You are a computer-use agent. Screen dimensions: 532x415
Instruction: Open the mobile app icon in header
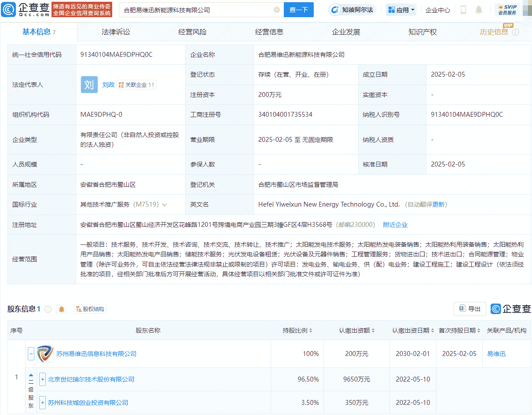[463, 9]
